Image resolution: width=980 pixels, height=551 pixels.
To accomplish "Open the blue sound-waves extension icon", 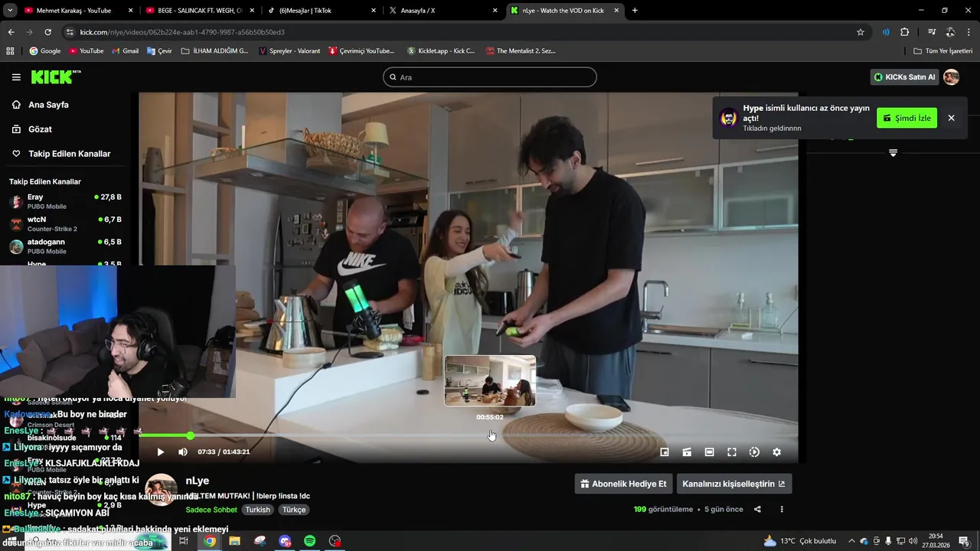I will [886, 32].
